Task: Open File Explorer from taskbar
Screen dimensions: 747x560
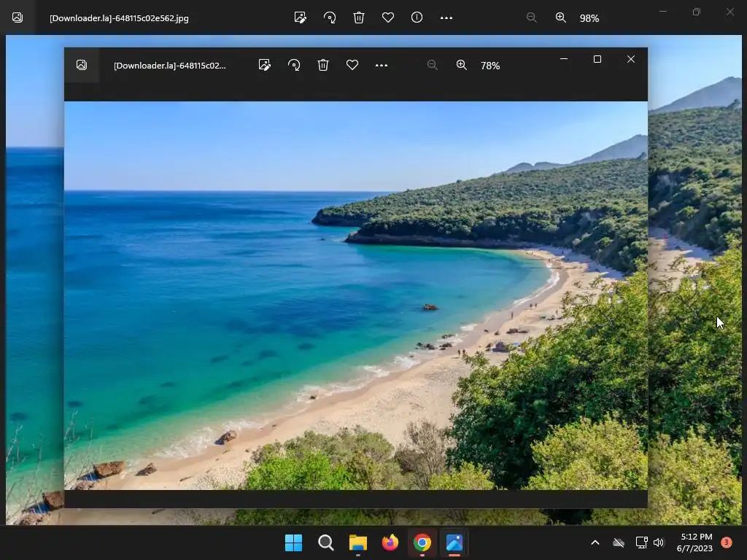Action: coord(357,542)
